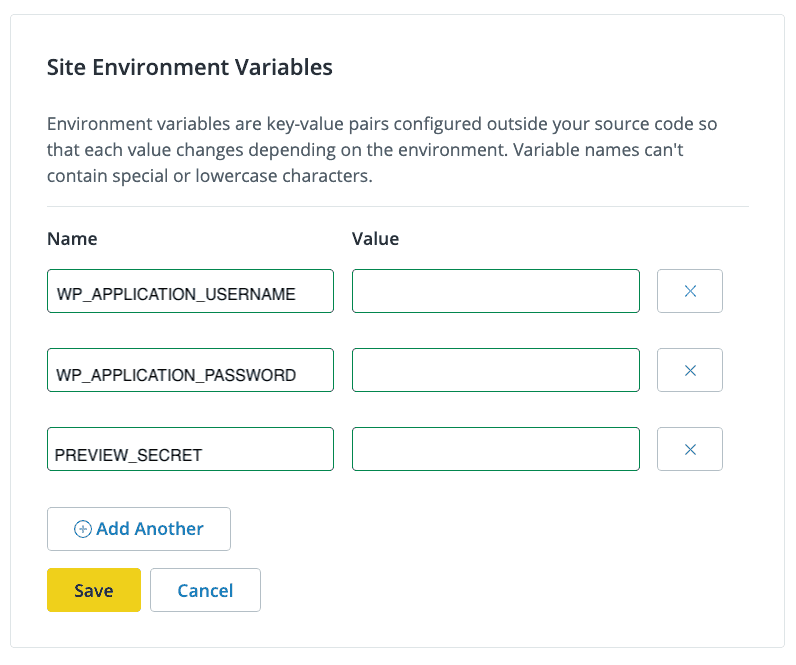Viewport: 796px width, 665px height.
Task: Focus the WP_APPLICATION_USERNAME name field
Action: click(x=190, y=291)
